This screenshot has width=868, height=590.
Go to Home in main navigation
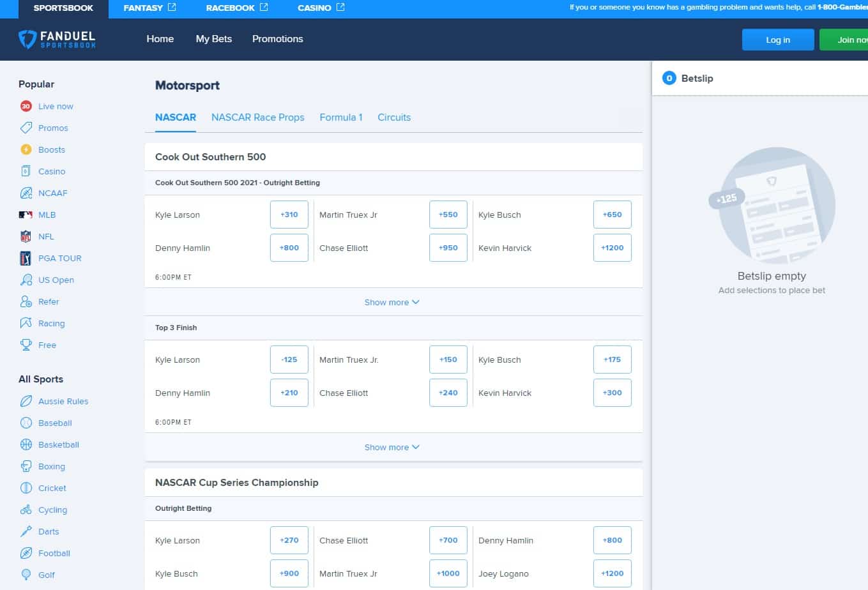tap(160, 39)
